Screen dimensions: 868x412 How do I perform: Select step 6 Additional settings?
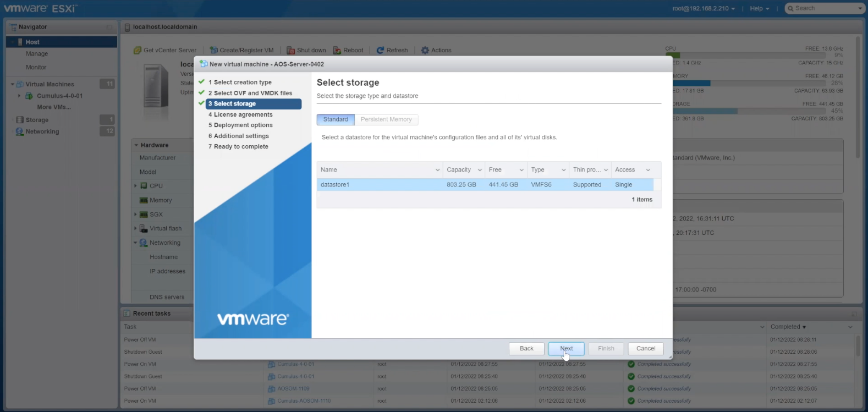[x=239, y=136]
